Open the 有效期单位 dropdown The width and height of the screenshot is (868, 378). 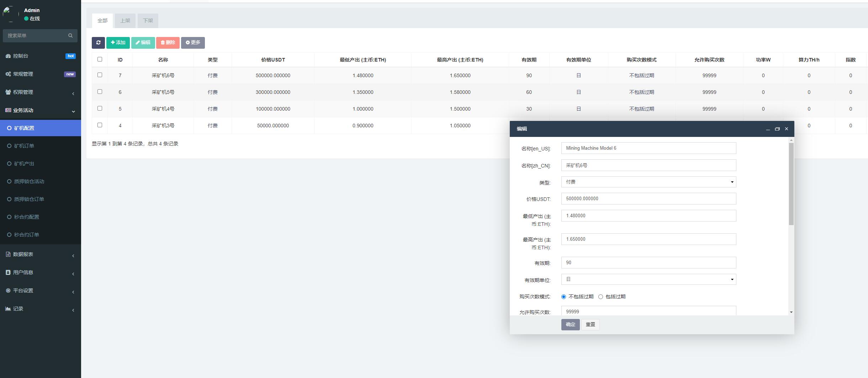click(648, 279)
